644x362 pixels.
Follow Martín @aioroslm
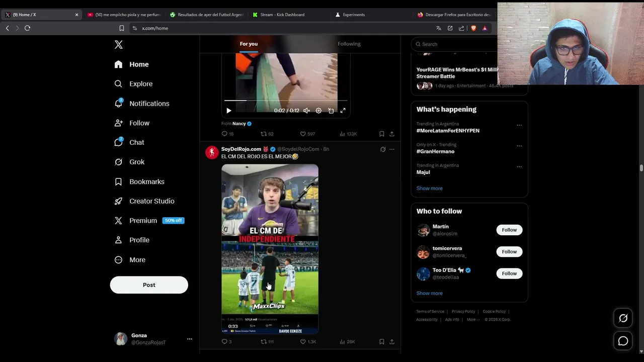point(509,230)
